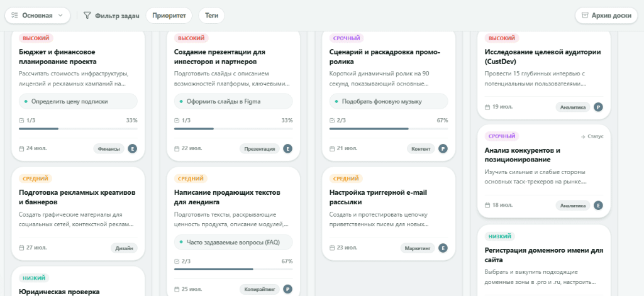644x296 pixels.
Task: Click the progress bar in the Бюджет card
Action: (x=78, y=128)
